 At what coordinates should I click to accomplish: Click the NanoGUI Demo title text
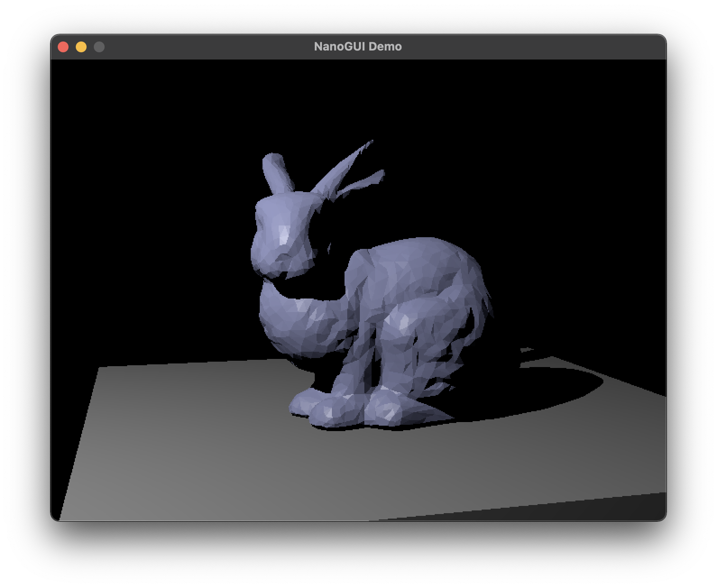click(x=358, y=47)
